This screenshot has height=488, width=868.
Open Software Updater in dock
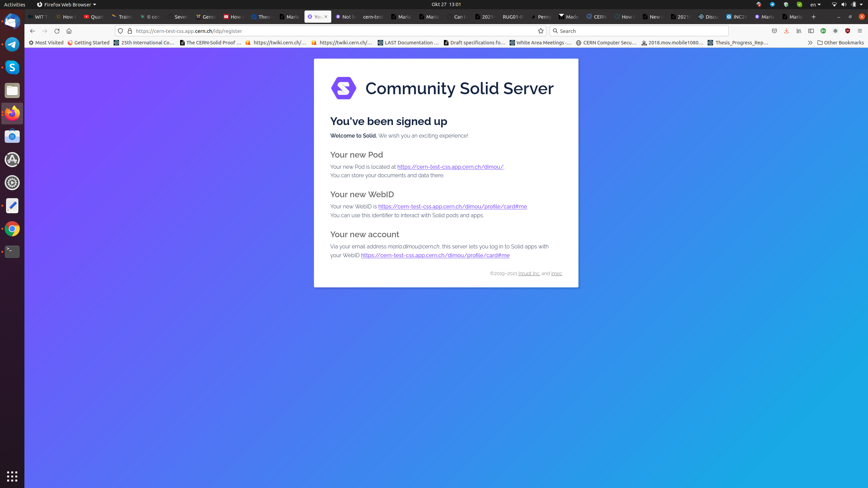click(x=12, y=159)
